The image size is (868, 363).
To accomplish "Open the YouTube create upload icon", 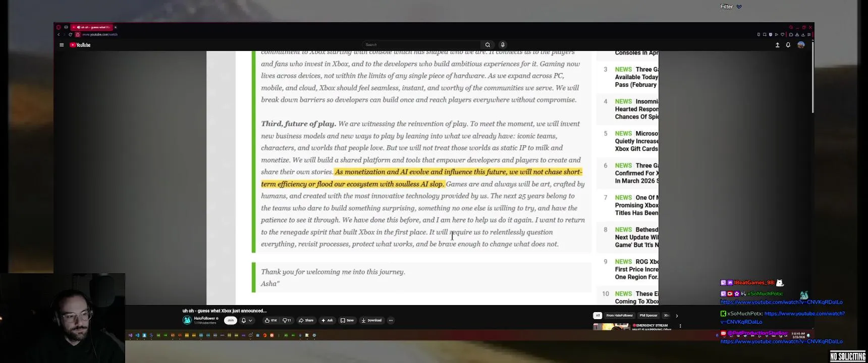I will pyautogui.click(x=777, y=45).
